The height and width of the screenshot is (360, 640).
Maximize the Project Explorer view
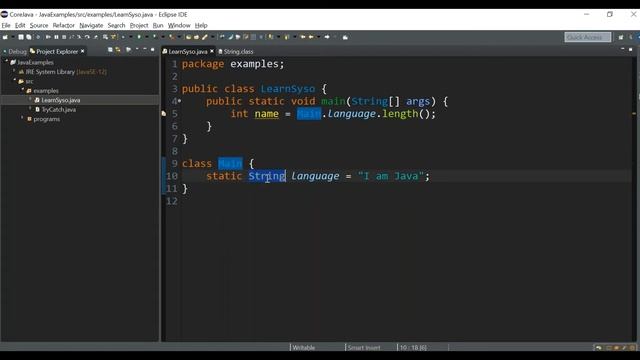(x=153, y=49)
